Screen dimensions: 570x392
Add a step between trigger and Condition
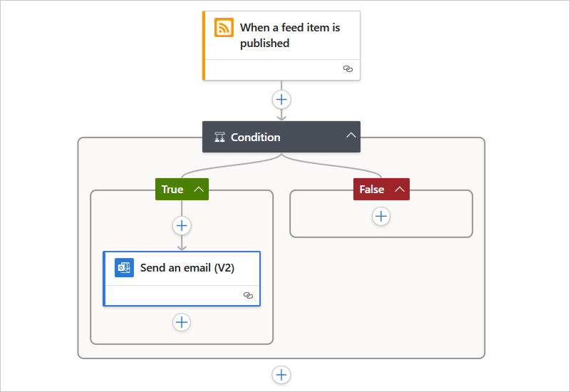click(281, 99)
